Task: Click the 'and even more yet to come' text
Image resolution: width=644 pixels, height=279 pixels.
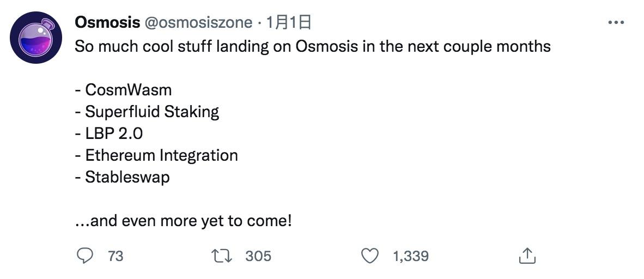Action: [184, 221]
